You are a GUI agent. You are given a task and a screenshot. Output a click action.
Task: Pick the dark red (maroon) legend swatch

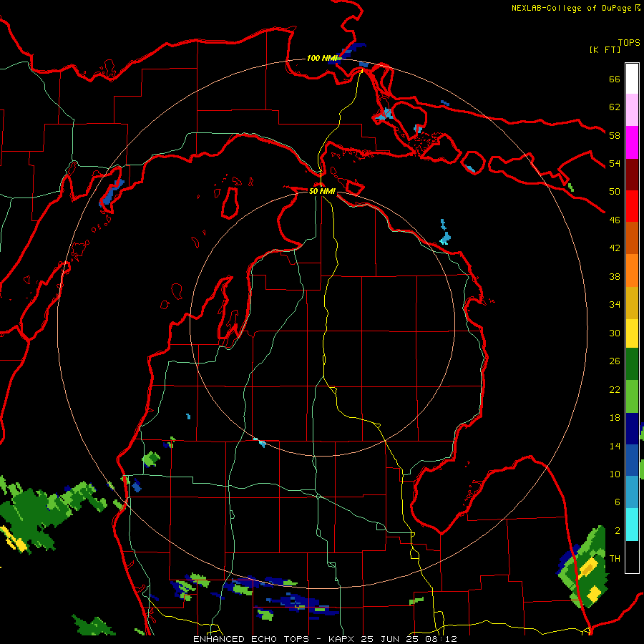click(632, 174)
